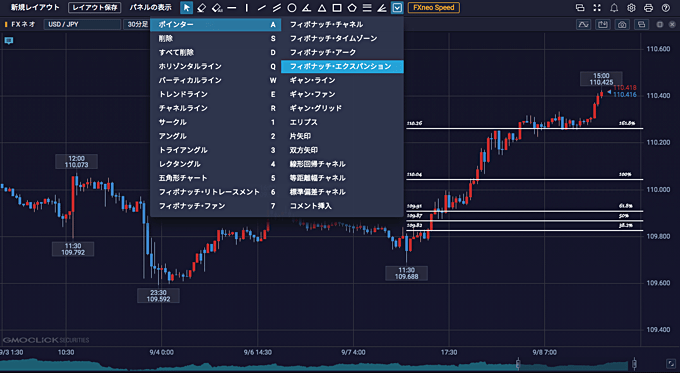Select the channel line tool icon

pos(277,8)
